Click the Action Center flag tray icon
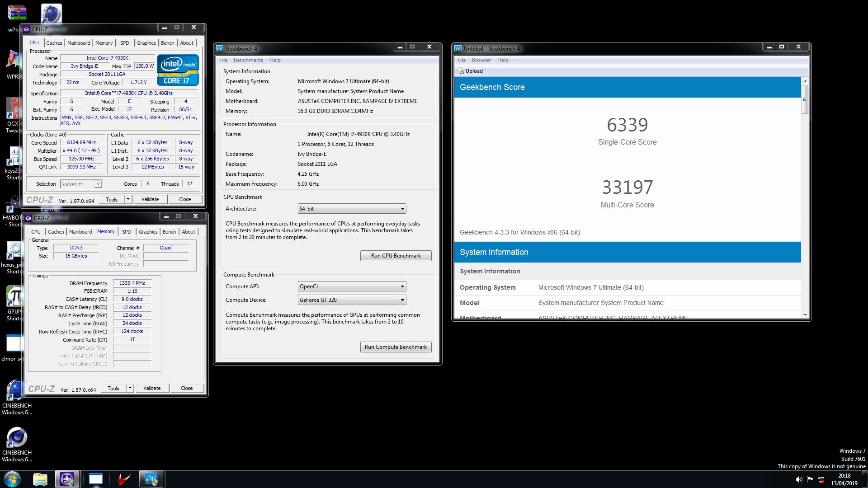868x488 pixels. (810, 479)
